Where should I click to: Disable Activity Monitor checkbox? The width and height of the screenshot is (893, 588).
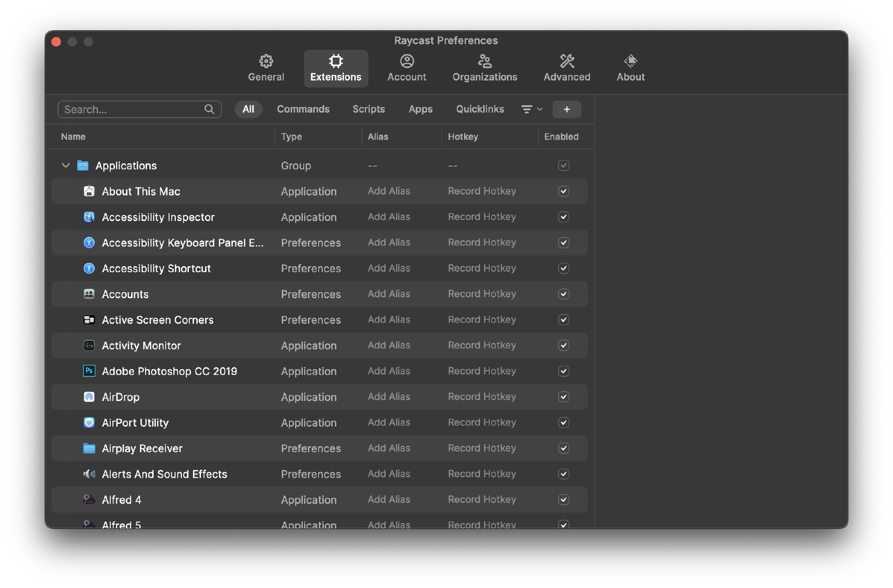(563, 345)
